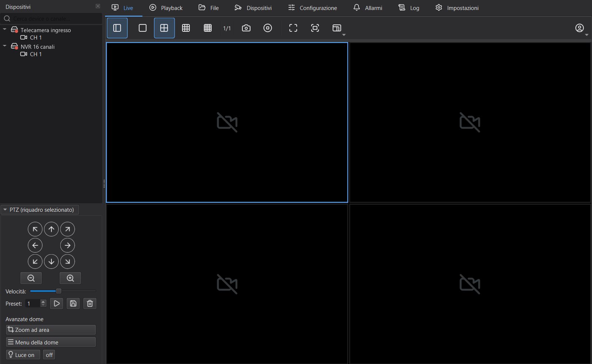The height and width of the screenshot is (364, 592).
Task: Select the 3x3 grid layout icon
Action: pyautogui.click(x=186, y=28)
